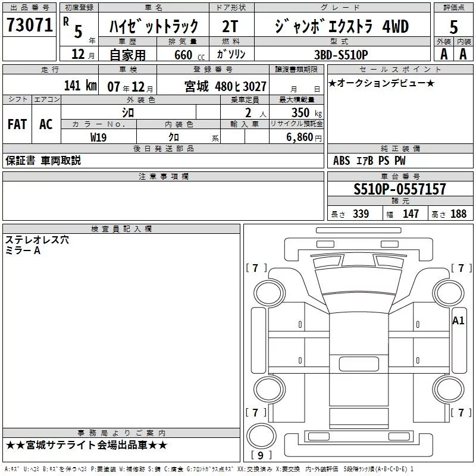The width and height of the screenshot is (476, 476).
Task: Select the recycle deposit 6,860円
Action: (304, 137)
